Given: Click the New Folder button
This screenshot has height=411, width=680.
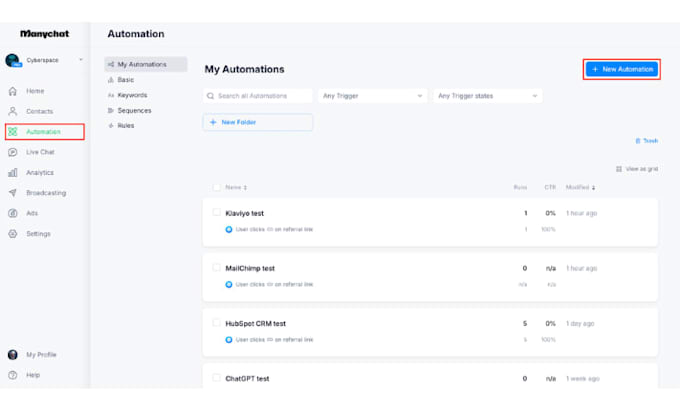Looking at the screenshot, I should (258, 122).
